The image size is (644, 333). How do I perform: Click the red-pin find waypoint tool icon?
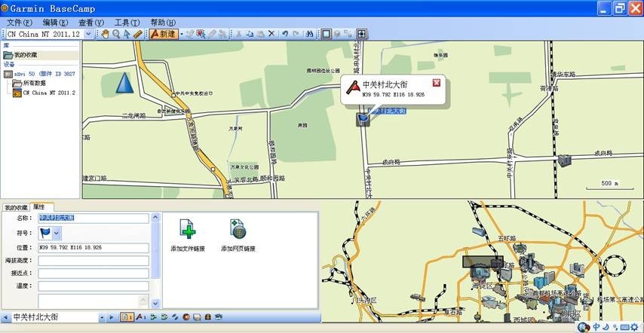click(201, 34)
